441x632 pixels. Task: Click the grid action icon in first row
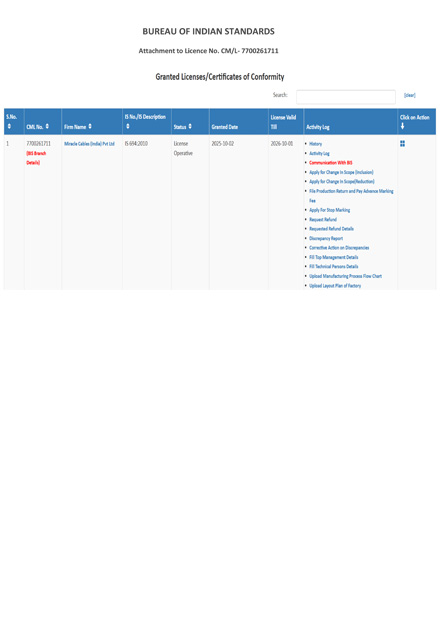click(402, 143)
